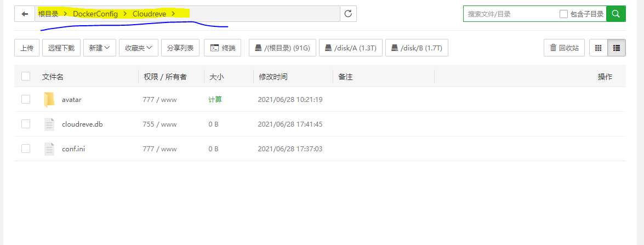Open the avatar folder icon
The width and height of the screenshot is (644, 245).
49,99
